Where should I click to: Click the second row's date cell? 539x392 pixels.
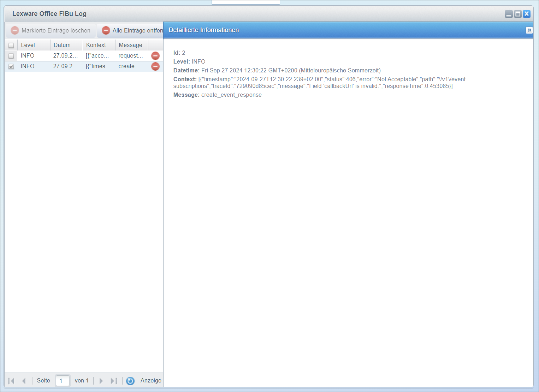[66, 66]
